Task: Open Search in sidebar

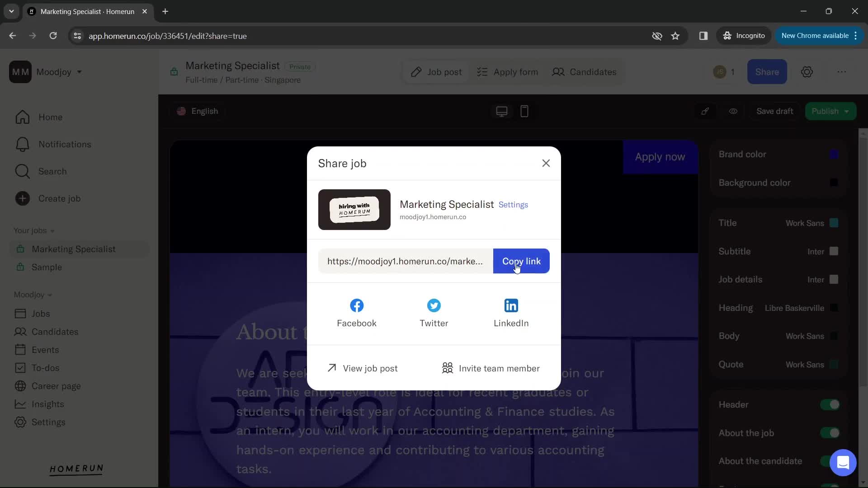Action: pyautogui.click(x=41, y=171)
